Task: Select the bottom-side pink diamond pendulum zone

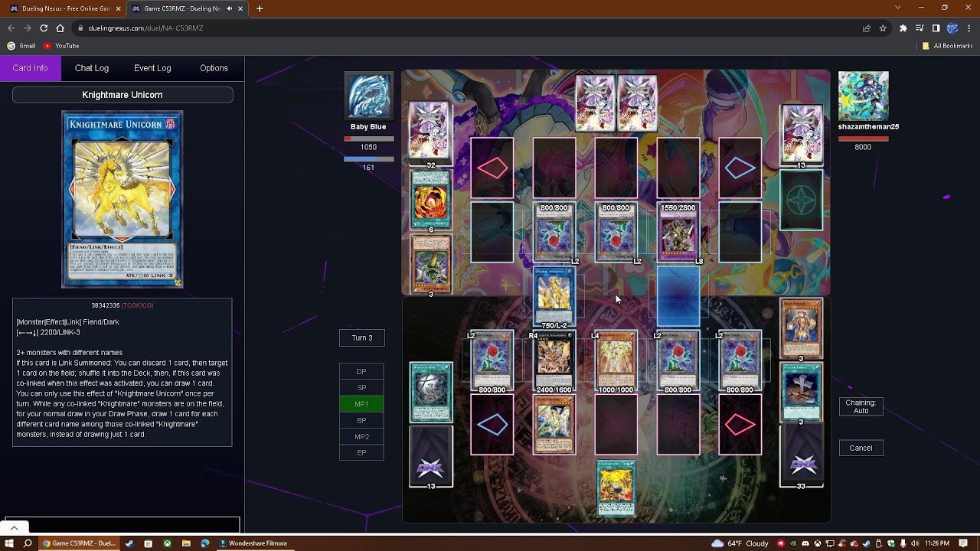Action: pos(740,425)
